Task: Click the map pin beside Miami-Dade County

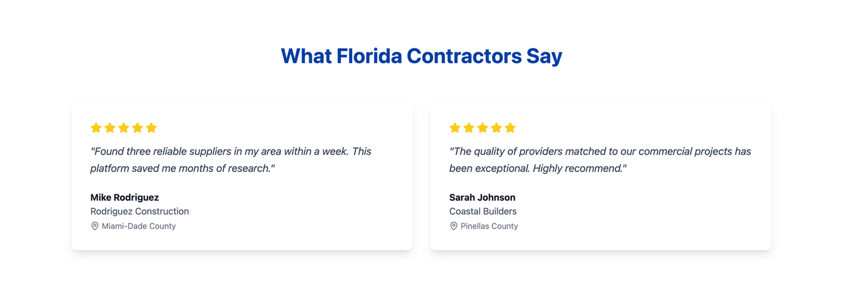Action: [95, 226]
